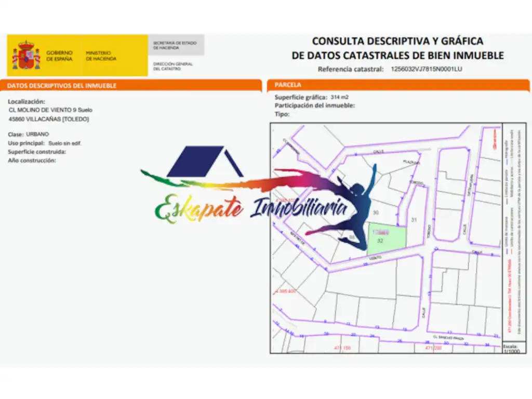Click the title 'CONSULTA DESCRIPTIVA Y GRÁFICA'
The image size is (532, 399).
397,41
